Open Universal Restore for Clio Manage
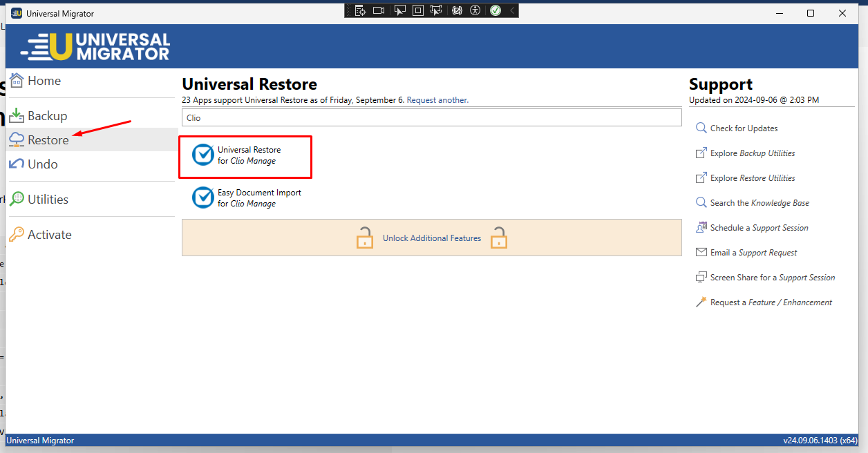This screenshot has height=453, width=868. coord(249,155)
